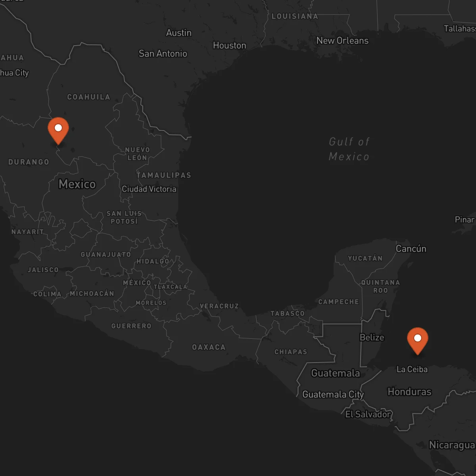The width and height of the screenshot is (476, 476).
Task: Click the DURANGO state label
Action: 29,162
